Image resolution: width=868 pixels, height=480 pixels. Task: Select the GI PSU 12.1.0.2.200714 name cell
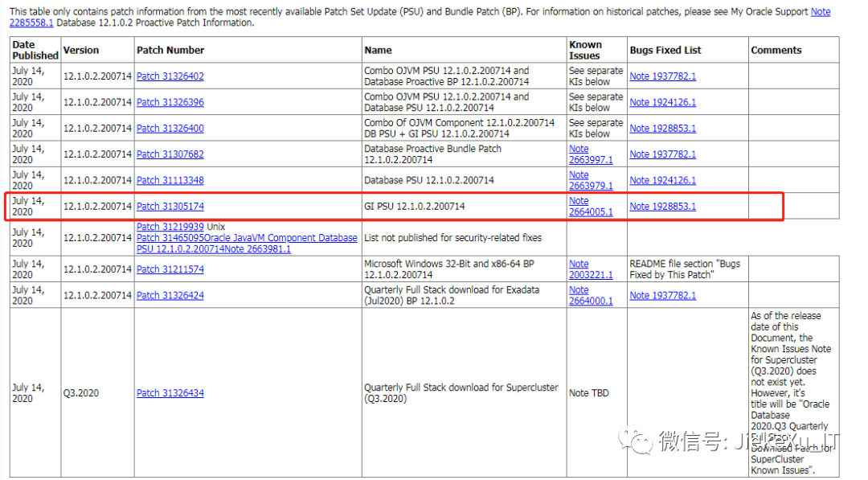point(465,207)
